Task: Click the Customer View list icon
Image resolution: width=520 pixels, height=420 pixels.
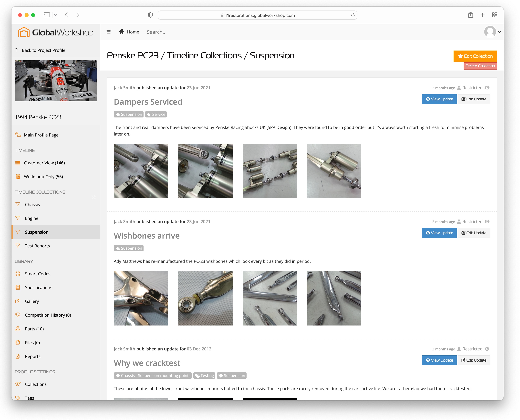Action: click(x=18, y=163)
